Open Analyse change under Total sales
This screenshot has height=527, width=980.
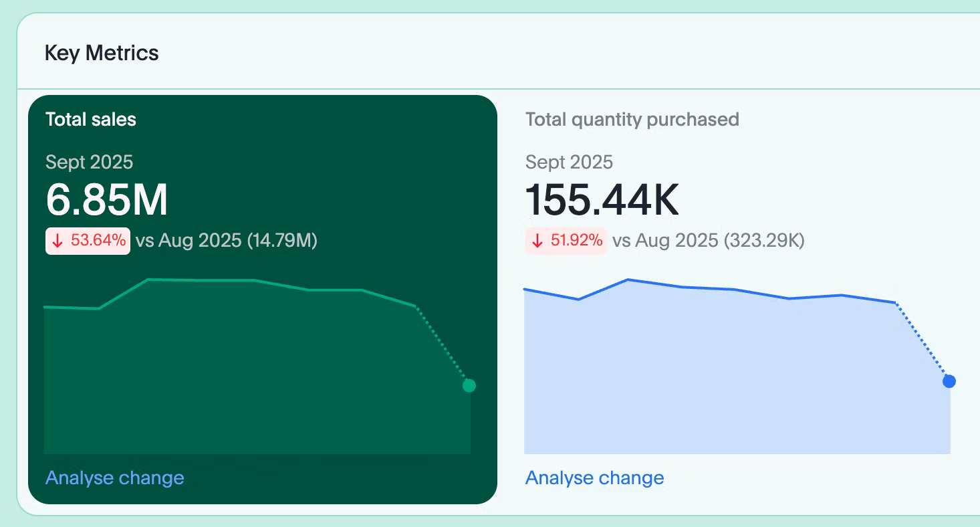point(114,478)
